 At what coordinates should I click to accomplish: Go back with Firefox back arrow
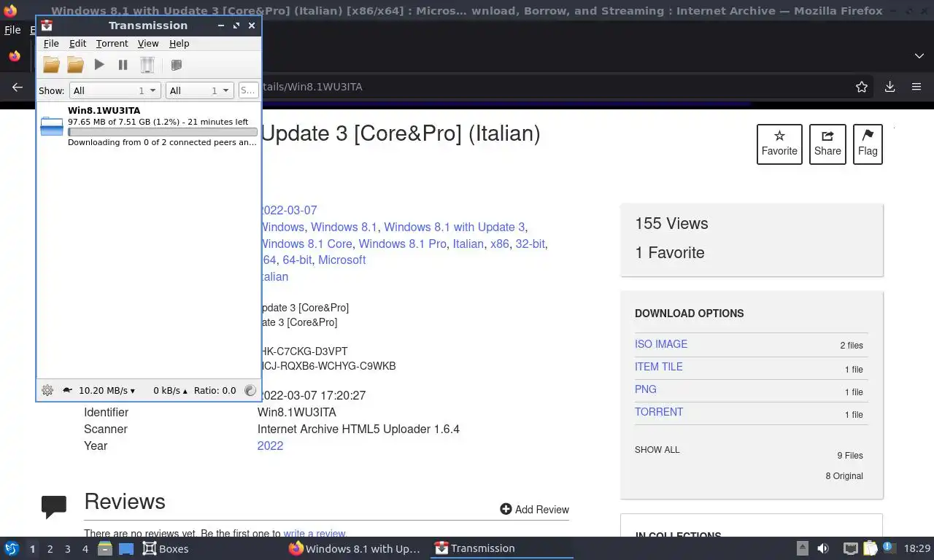[18, 87]
